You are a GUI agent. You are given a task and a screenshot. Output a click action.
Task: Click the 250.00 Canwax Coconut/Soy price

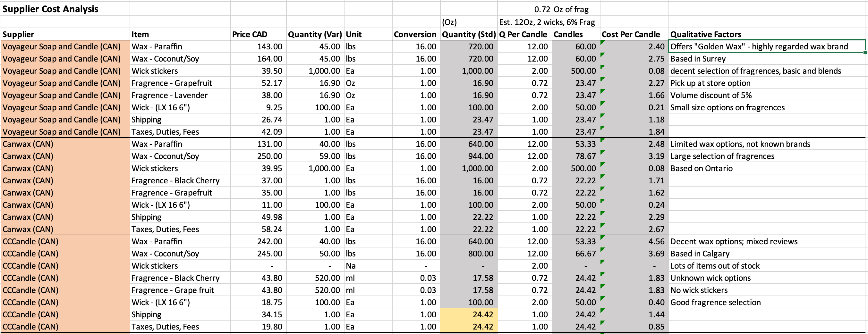[x=259, y=156]
